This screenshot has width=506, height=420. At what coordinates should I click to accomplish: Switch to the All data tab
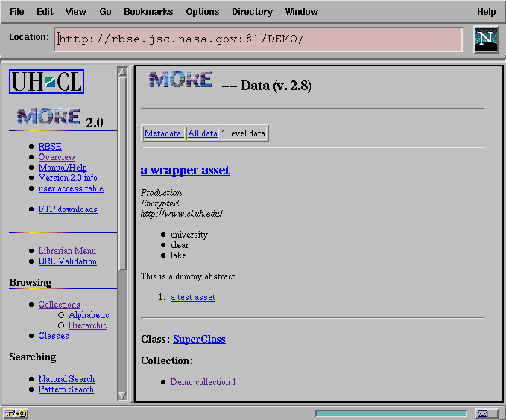203,133
